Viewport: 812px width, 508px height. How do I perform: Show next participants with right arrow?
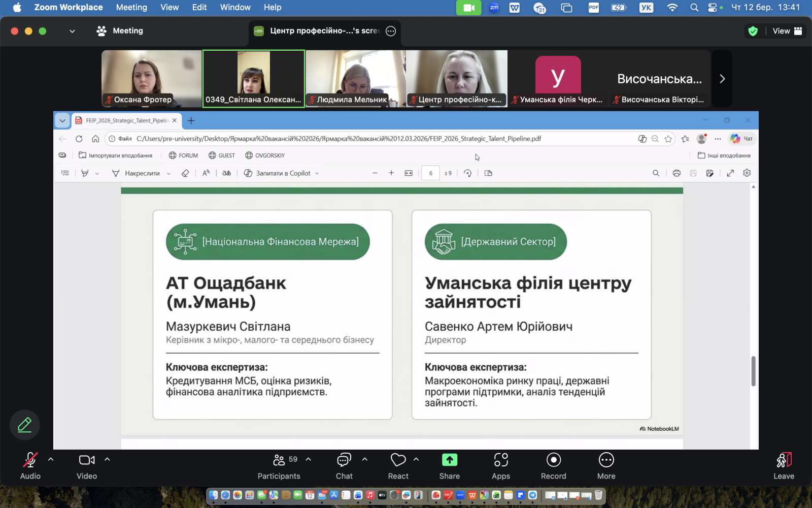722,79
